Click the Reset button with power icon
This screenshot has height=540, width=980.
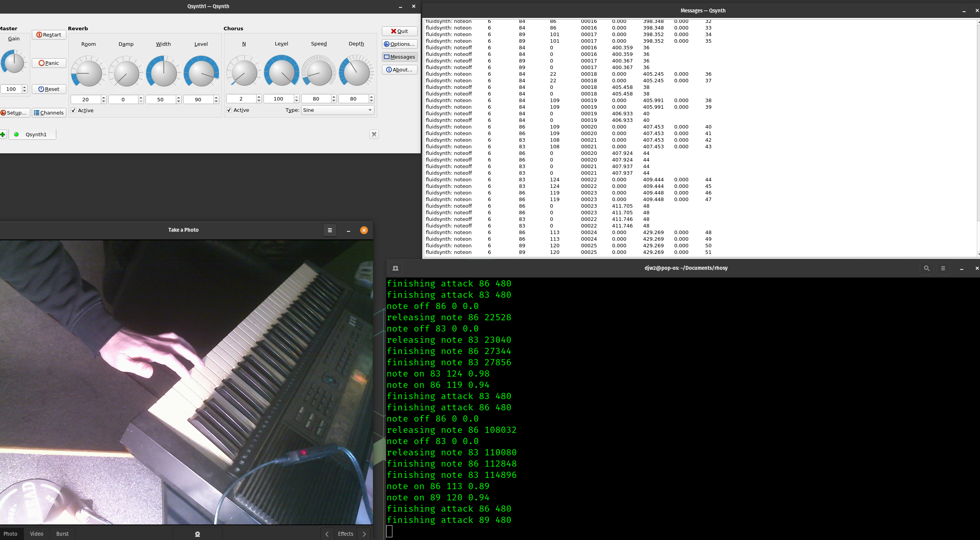tap(49, 89)
